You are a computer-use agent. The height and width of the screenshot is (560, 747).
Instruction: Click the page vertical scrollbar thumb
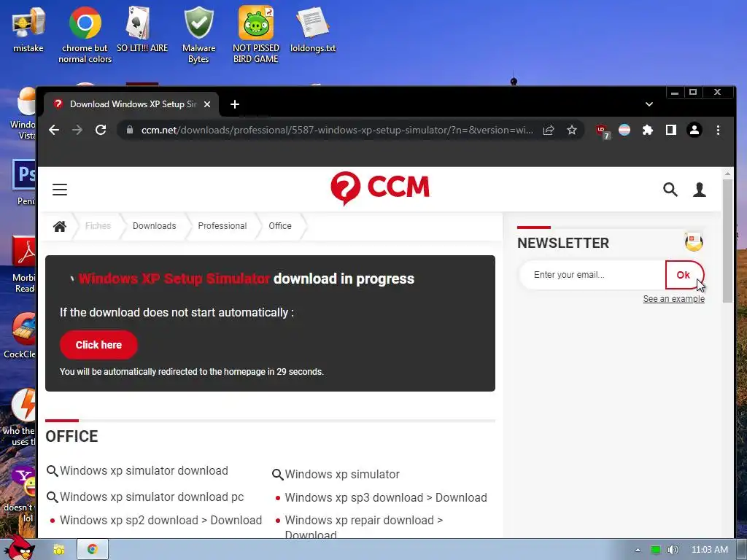[727, 241]
